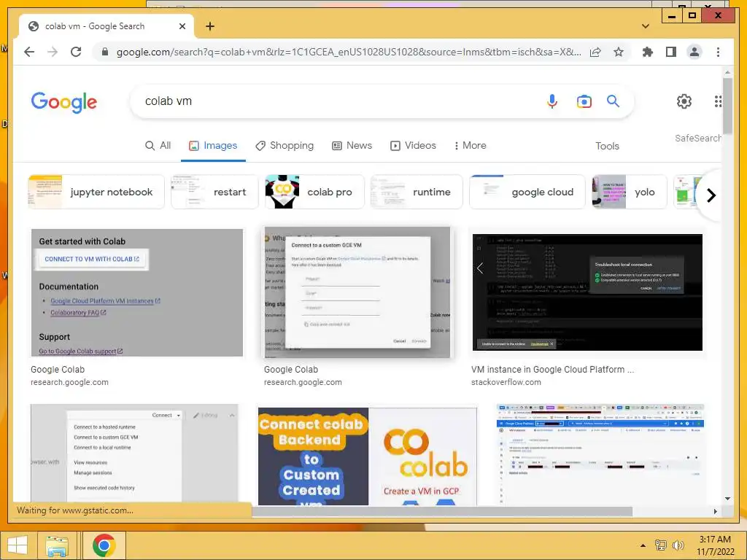Switch to the Shopping tab

285,146
